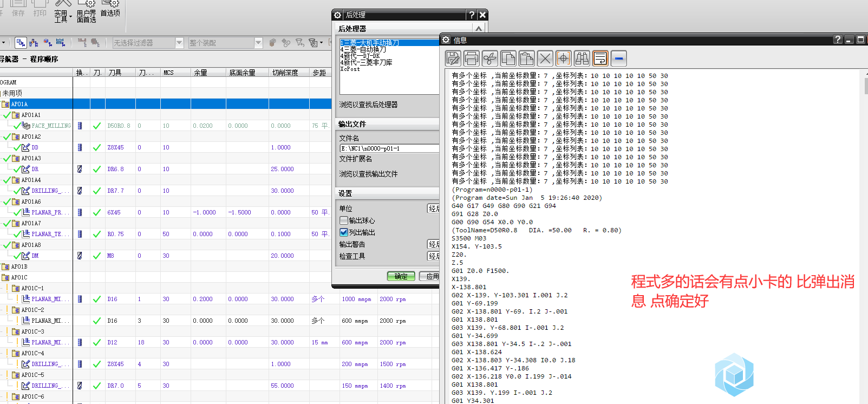This screenshot has height=404, width=868.
Task: Click the blue minus icon in the 信息 toolbar
Action: click(x=619, y=58)
